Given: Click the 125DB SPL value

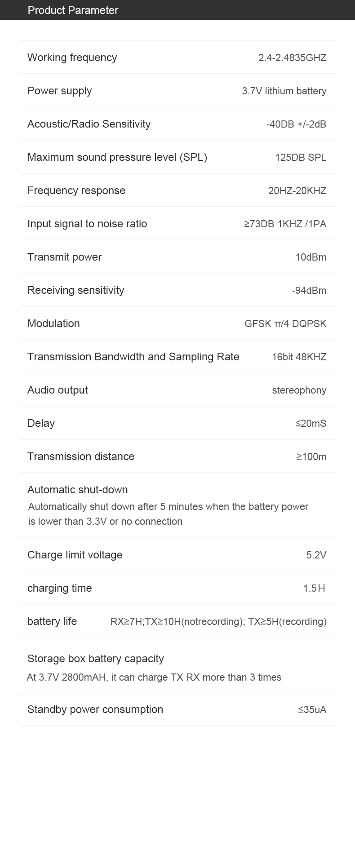Looking at the screenshot, I should click(x=301, y=157).
